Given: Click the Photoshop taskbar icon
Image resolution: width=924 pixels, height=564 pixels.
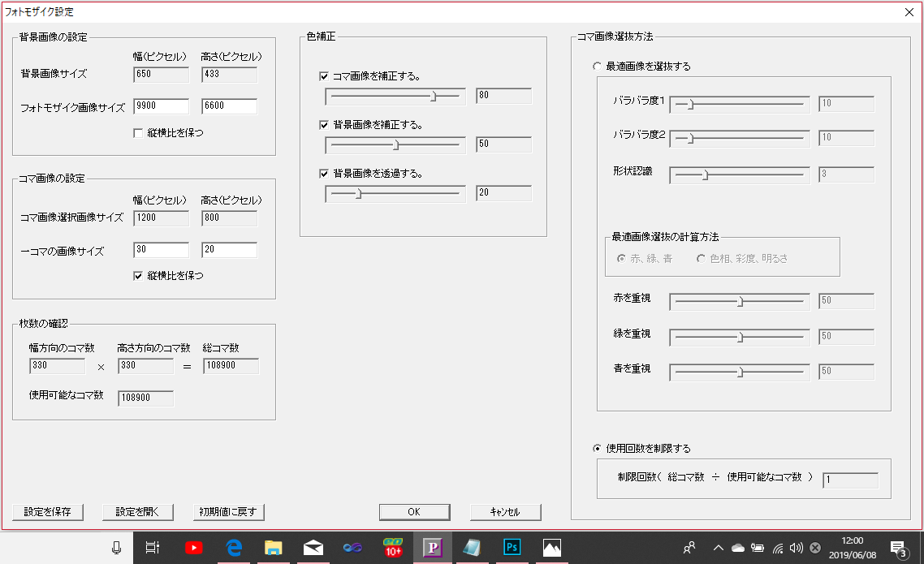Looking at the screenshot, I should (x=512, y=548).
